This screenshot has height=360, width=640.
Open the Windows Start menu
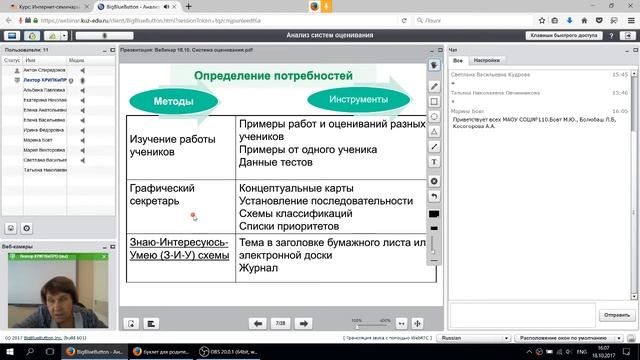pos(10,351)
